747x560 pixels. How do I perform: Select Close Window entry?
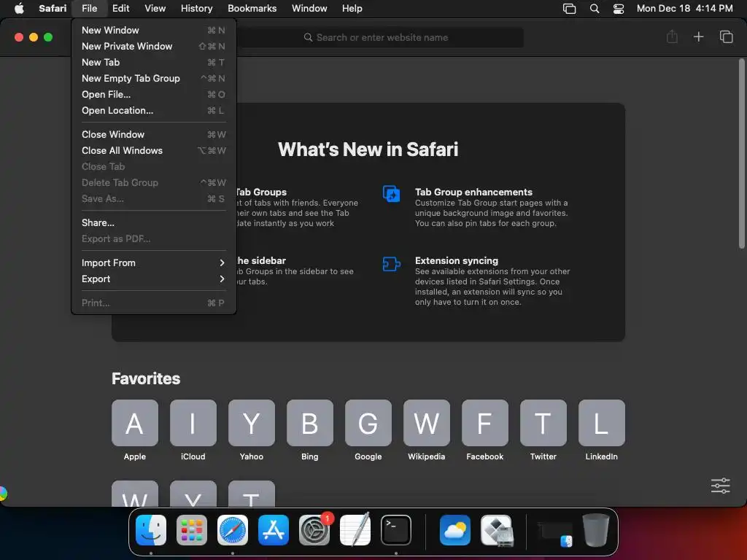click(x=153, y=134)
